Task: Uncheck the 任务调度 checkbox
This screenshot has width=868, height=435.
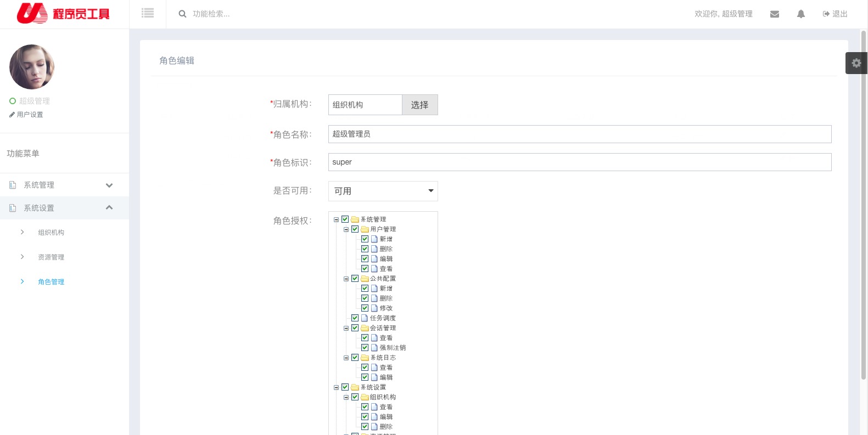Action: (x=355, y=318)
